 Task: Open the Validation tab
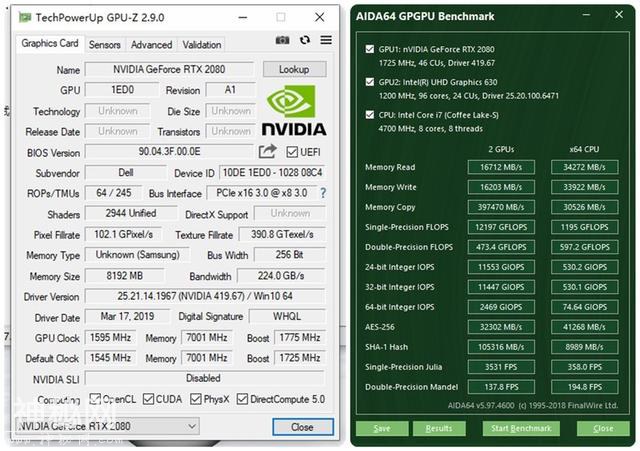[202, 45]
